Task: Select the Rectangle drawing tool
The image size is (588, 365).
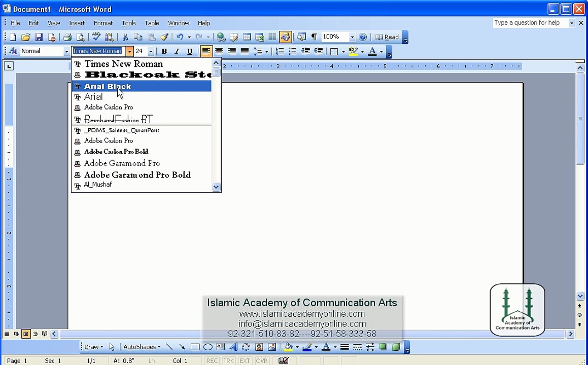Action: tap(195, 347)
